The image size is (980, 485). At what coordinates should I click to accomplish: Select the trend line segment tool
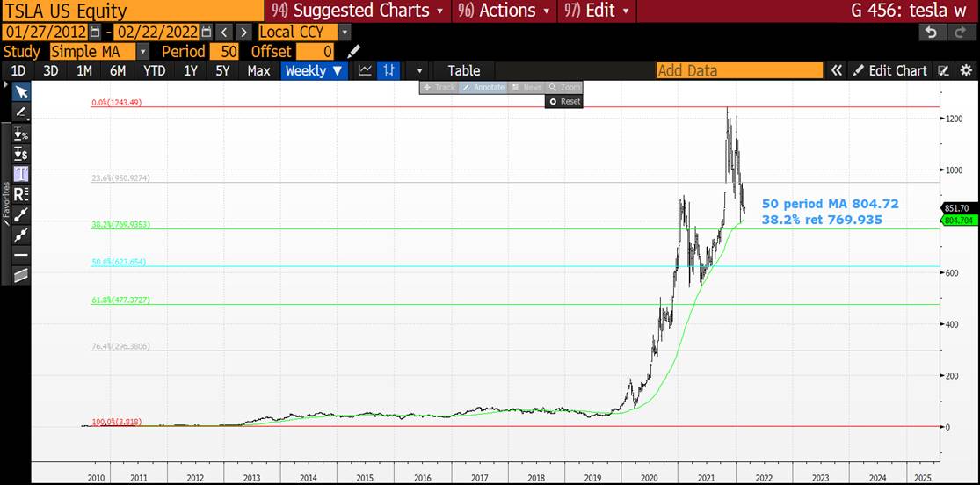click(x=21, y=214)
